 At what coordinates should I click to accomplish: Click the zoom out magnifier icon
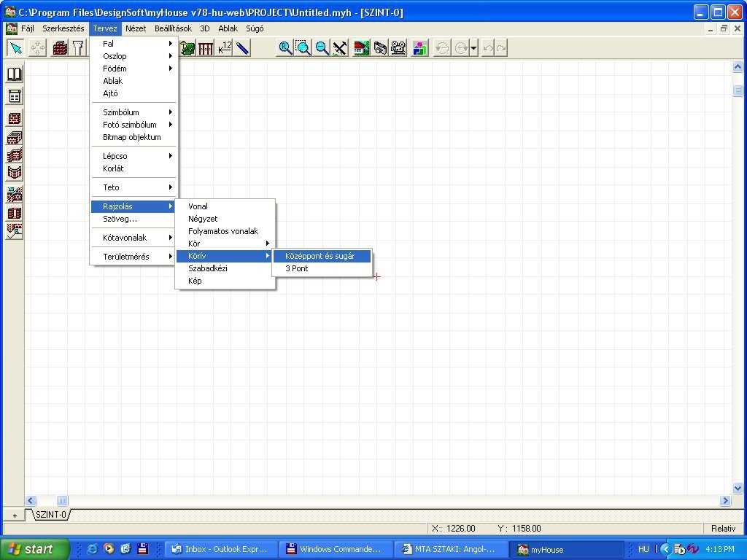point(322,48)
